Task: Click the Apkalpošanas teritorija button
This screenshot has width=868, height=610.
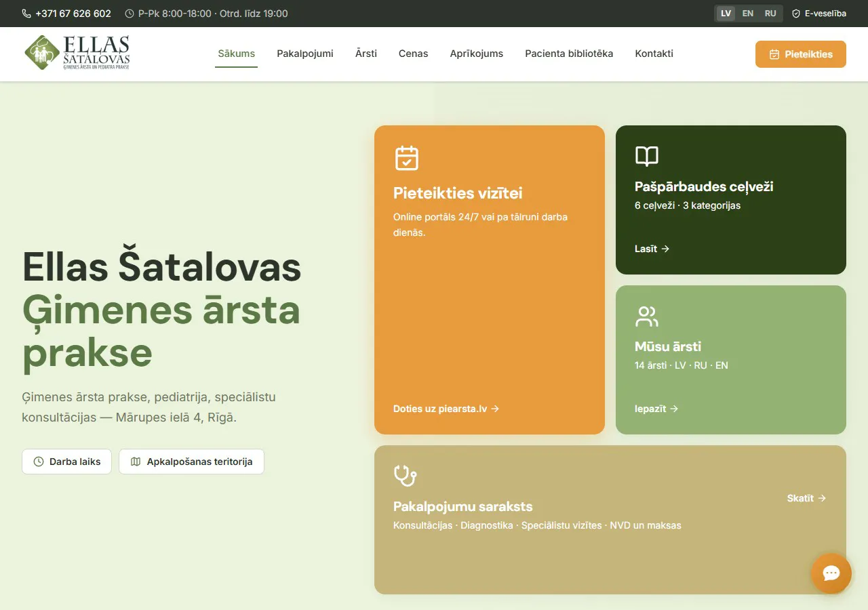Action: 191,462
